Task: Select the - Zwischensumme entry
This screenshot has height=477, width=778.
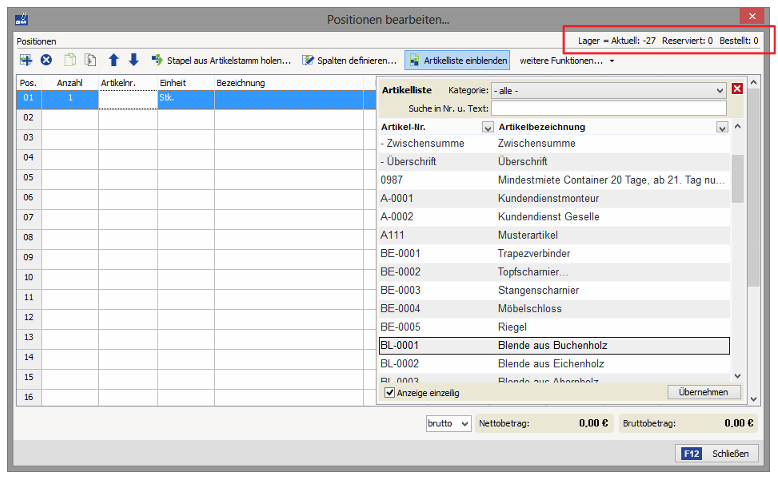Action: click(x=554, y=143)
